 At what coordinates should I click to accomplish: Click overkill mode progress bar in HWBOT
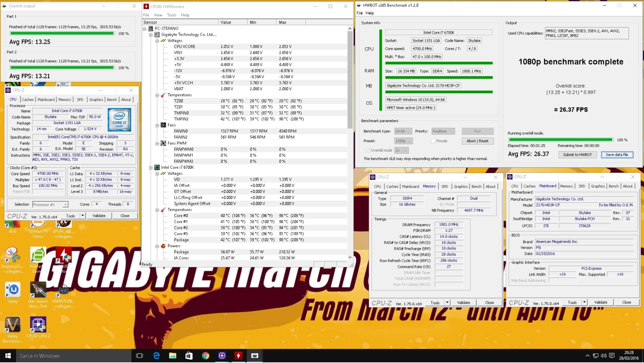click(x=560, y=140)
